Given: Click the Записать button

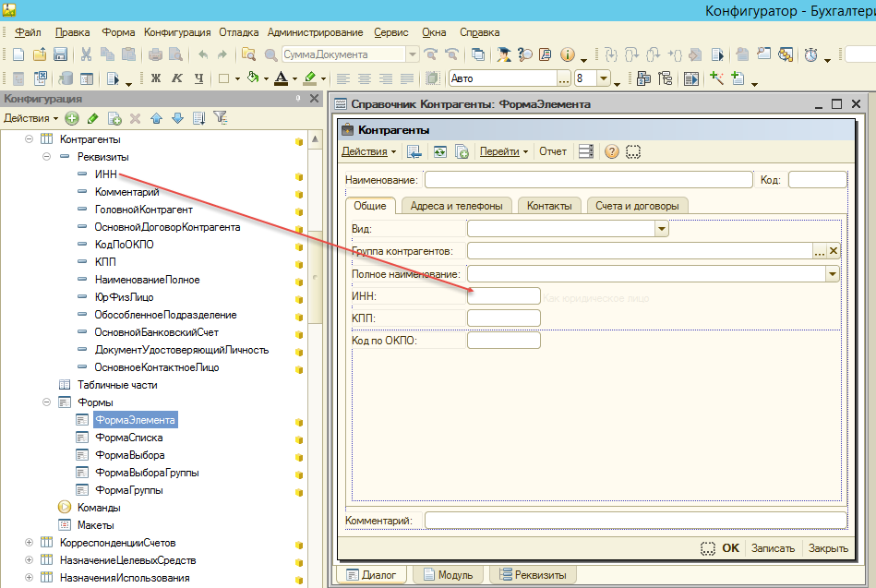Looking at the screenshot, I should point(773,547).
